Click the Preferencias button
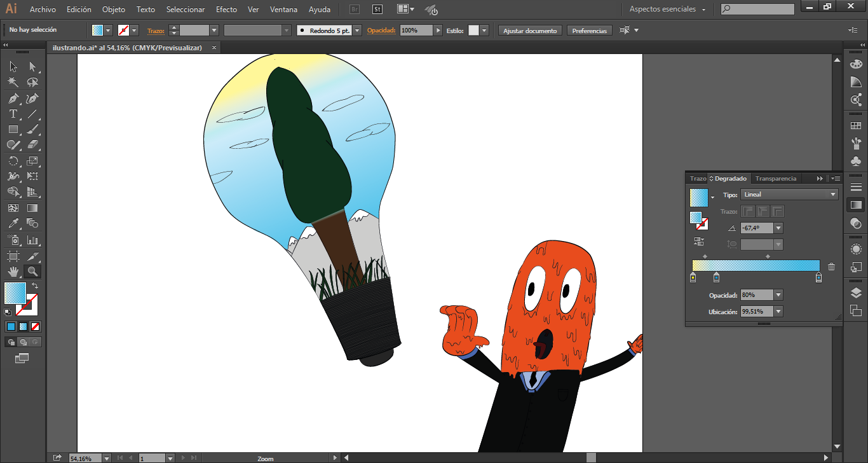Screen dimensions: 868x463 tap(589, 31)
